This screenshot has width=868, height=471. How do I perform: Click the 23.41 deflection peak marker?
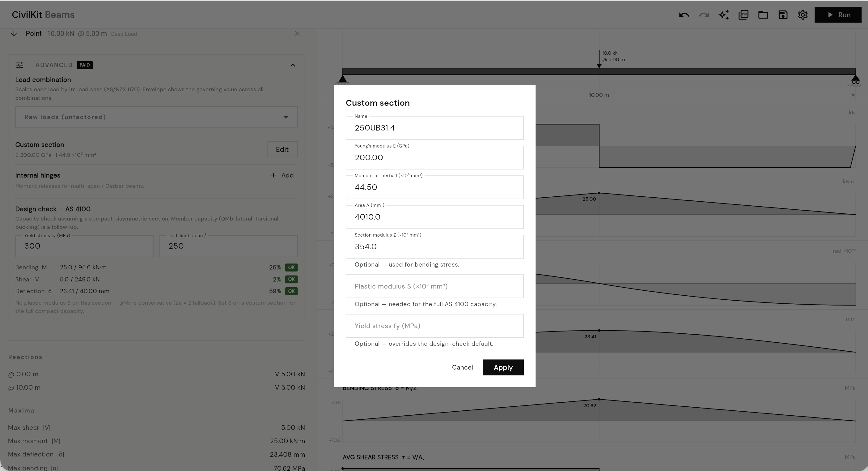coord(599,330)
